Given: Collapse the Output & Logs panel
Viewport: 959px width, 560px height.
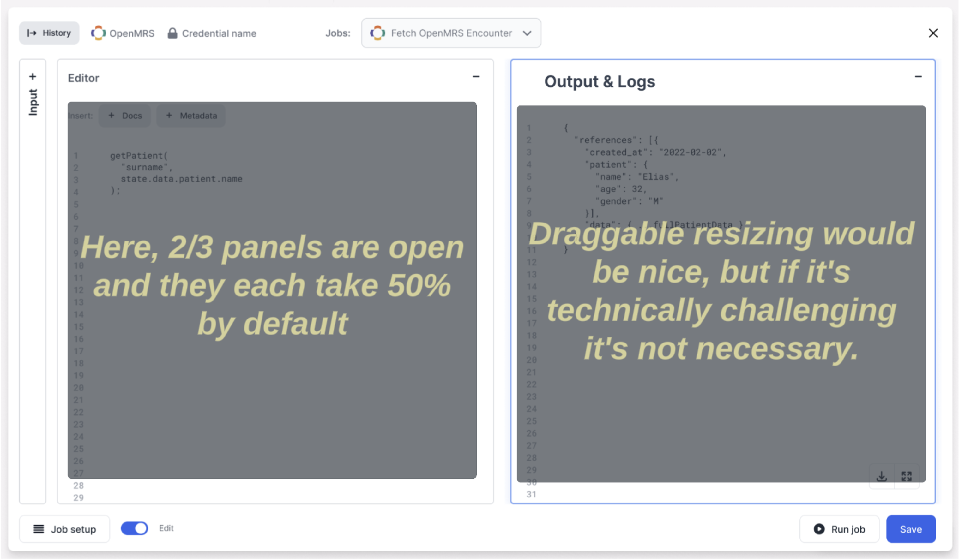Looking at the screenshot, I should tap(918, 76).
